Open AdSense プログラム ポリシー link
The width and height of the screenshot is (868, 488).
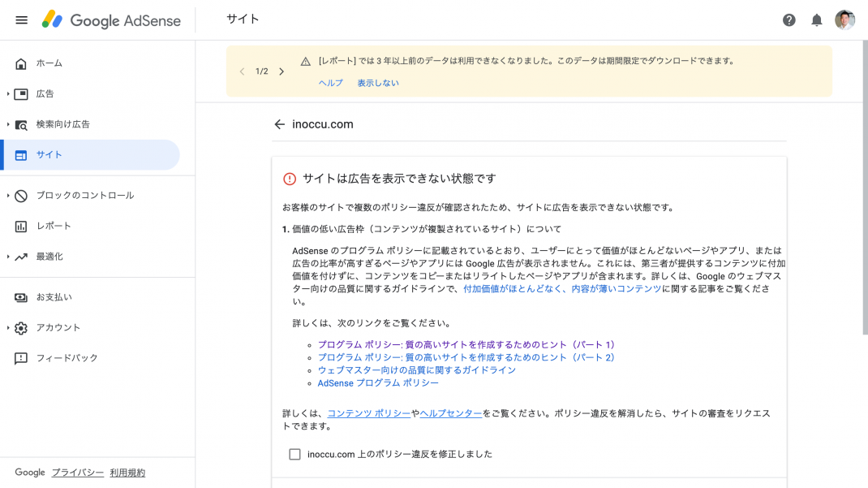[x=377, y=383]
